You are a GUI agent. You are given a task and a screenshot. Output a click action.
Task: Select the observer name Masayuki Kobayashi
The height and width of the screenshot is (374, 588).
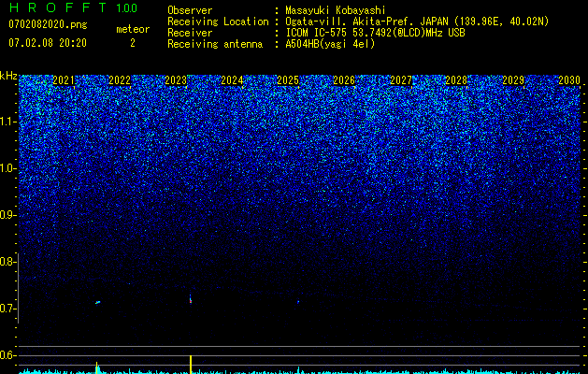[x=336, y=10]
